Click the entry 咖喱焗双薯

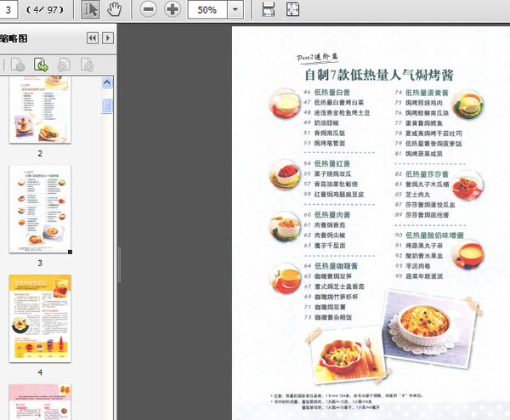(x=330, y=307)
